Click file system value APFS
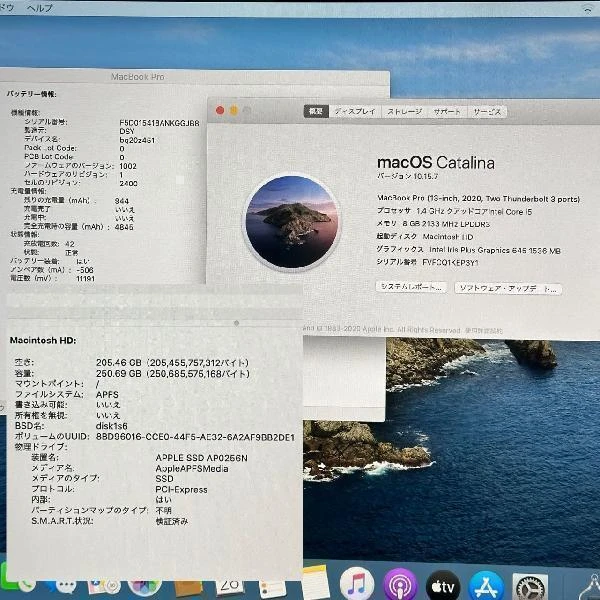 pyautogui.click(x=107, y=395)
